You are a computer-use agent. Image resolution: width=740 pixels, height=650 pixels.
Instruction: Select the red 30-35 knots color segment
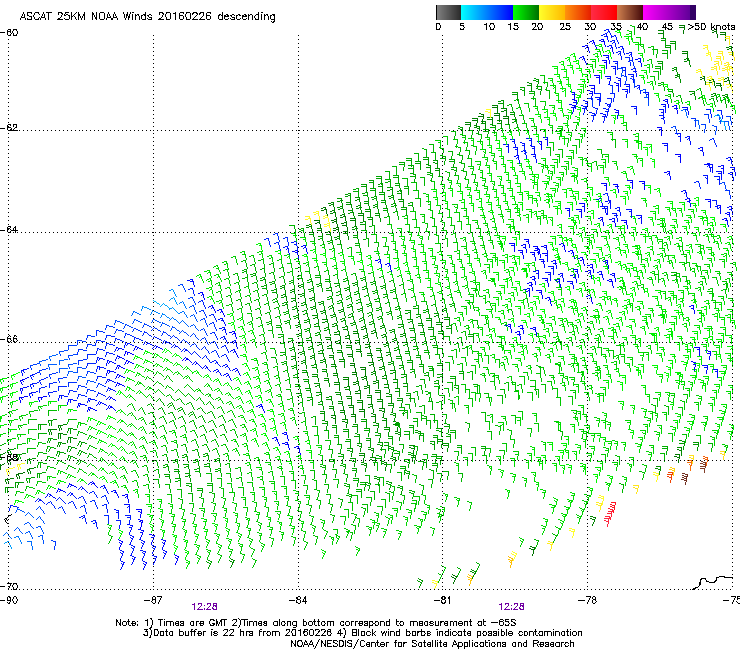pyautogui.click(x=604, y=12)
